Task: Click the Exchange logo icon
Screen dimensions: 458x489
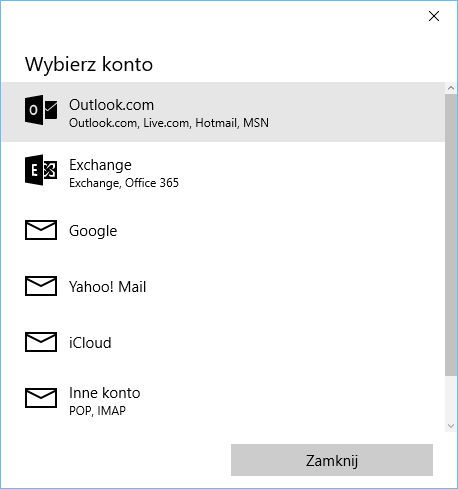Action: point(41,170)
